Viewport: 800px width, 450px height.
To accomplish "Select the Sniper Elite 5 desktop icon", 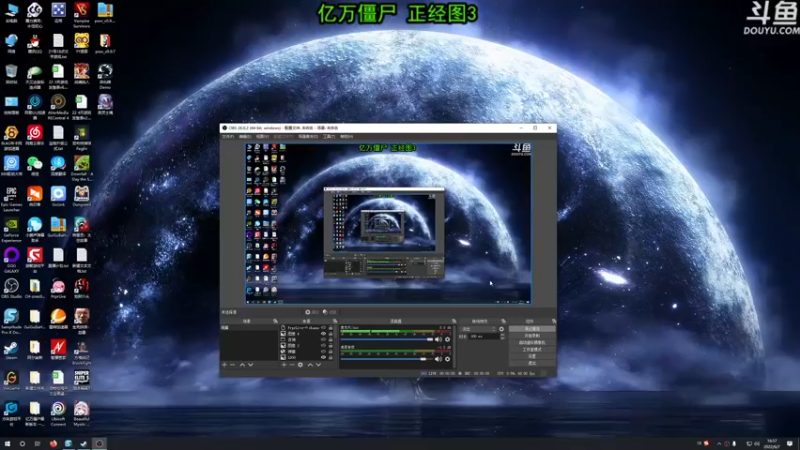I will pyautogui.click(x=82, y=381).
